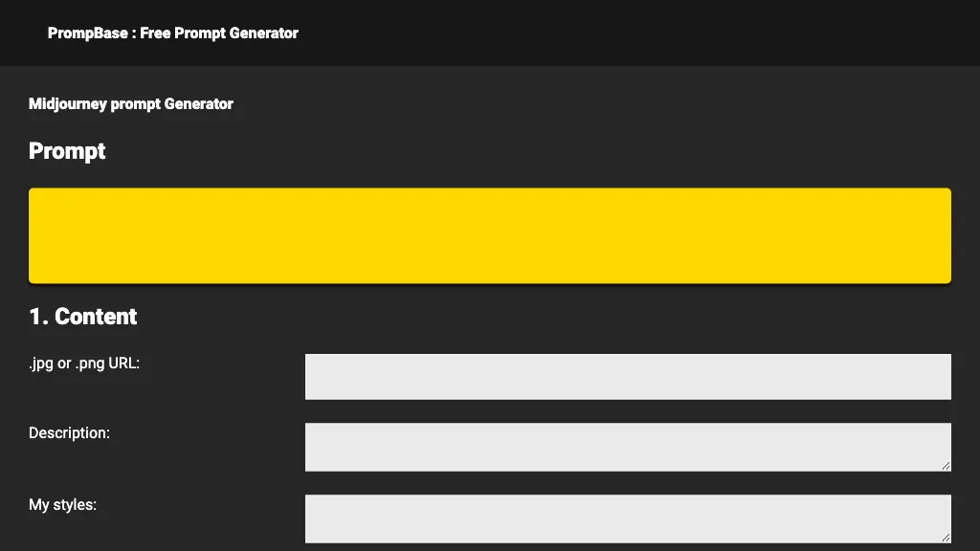Click the left end of the My styles textarea

[x=318, y=518]
